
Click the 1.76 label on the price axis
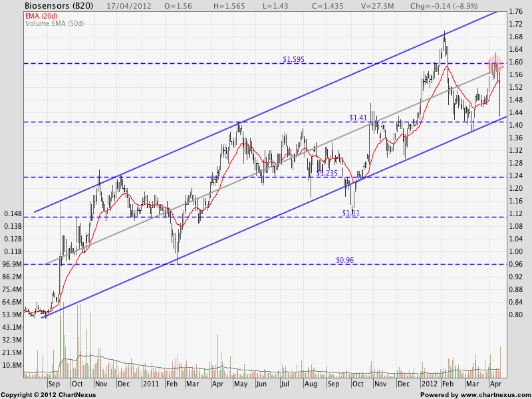[516, 12]
